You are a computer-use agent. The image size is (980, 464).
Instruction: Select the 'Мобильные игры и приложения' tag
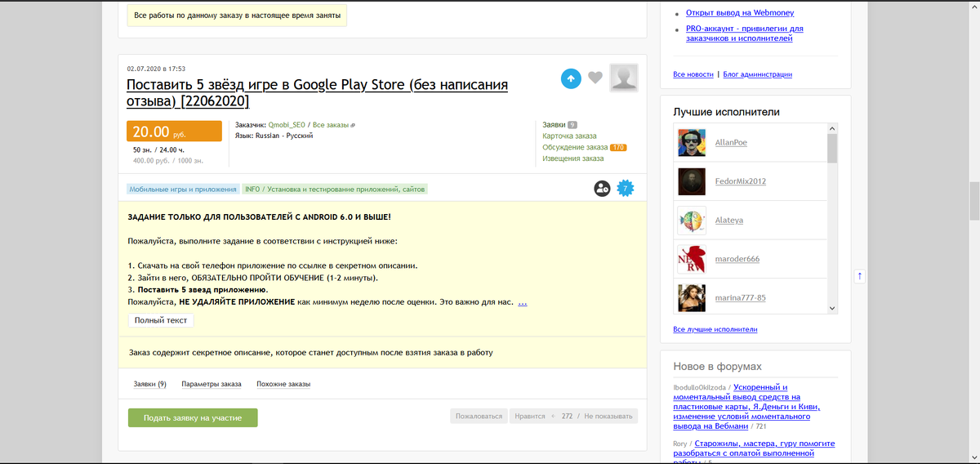pos(183,189)
